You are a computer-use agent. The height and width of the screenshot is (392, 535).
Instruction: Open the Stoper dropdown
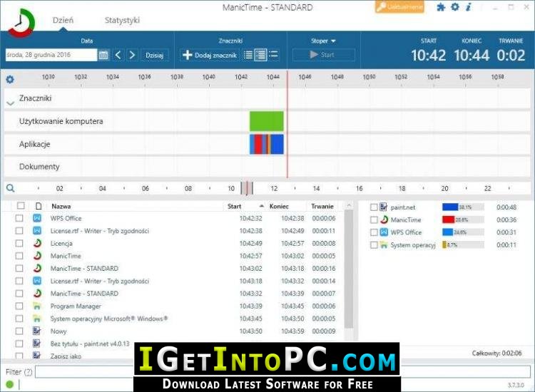tap(323, 41)
